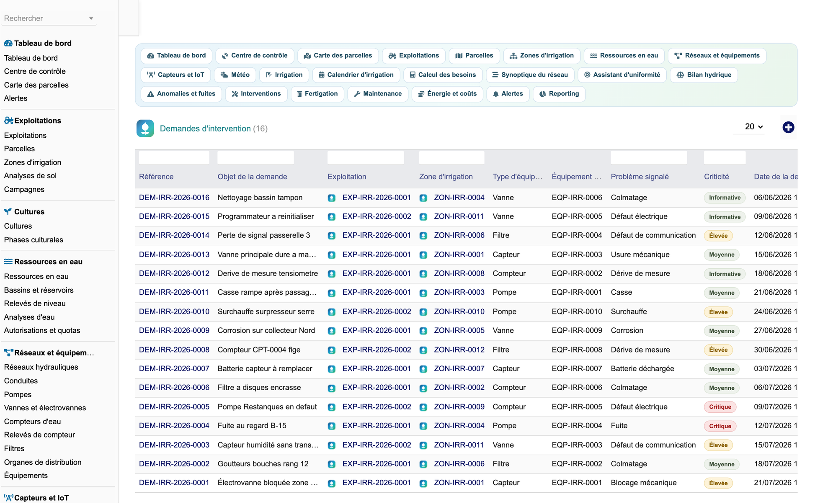815x504 pixels.
Task: Open Centre de contrôle in sidebar
Action: pyautogui.click(x=35, y=71)
